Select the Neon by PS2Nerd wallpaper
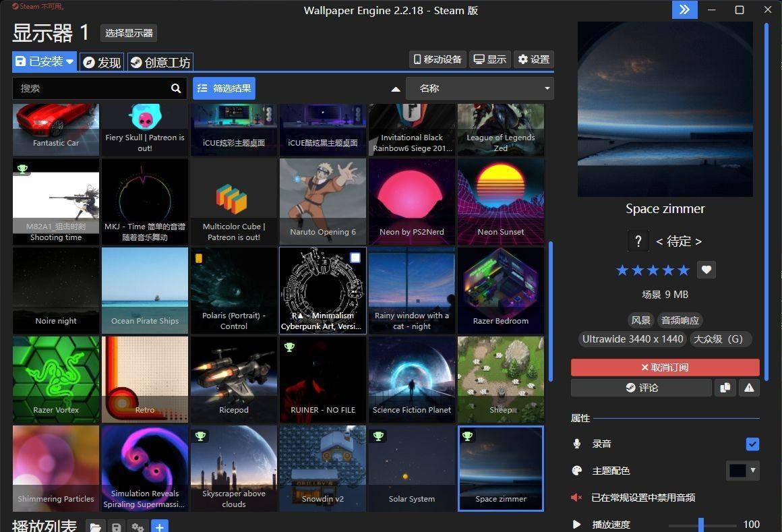782x532 pixels. tap(412, 202)
